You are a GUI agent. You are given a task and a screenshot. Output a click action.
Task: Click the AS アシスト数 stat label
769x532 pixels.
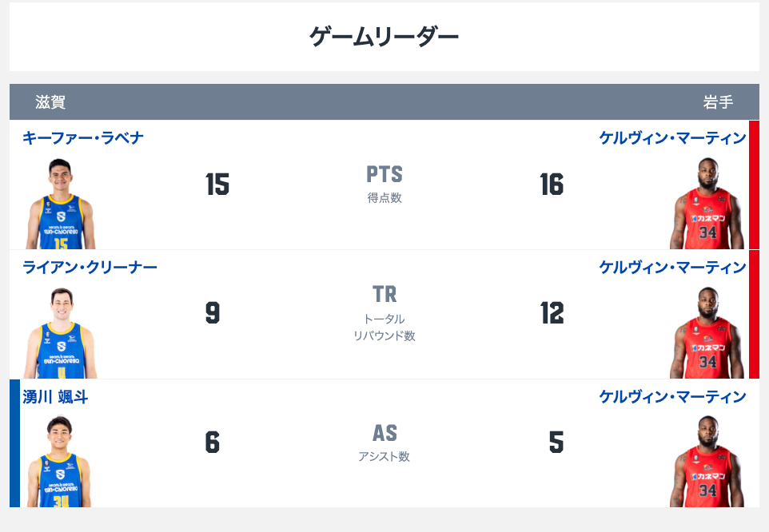pyautogui.click(x=384, y=443)
